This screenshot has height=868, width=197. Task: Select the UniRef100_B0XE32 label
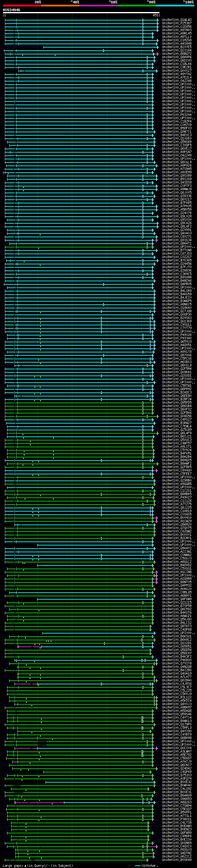pyautogui.click(x=177, y=782)
